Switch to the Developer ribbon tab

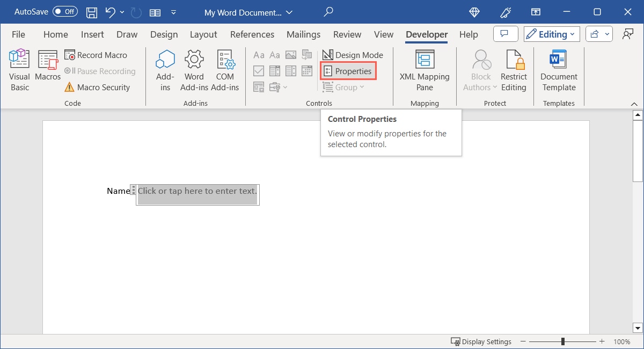click(x=426, y=34)
